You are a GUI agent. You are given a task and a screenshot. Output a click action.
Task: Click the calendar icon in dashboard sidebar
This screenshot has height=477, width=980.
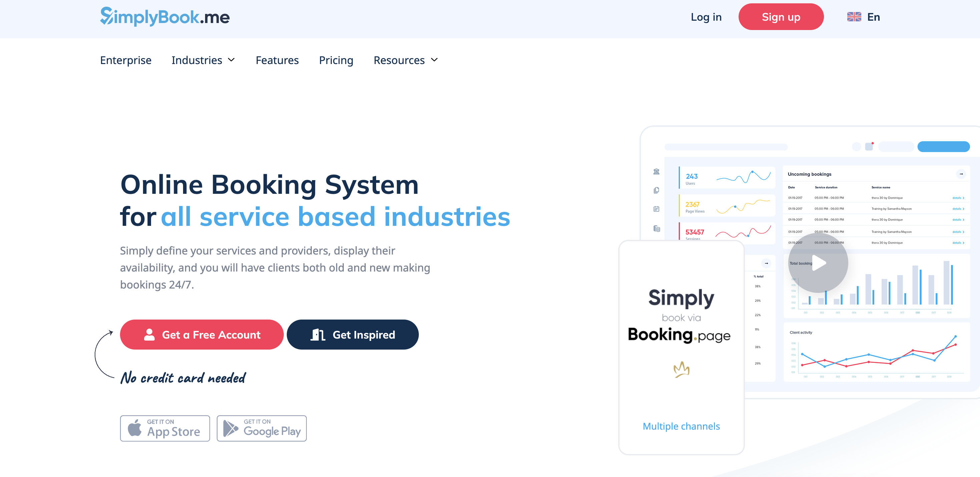tap(656, 209)
